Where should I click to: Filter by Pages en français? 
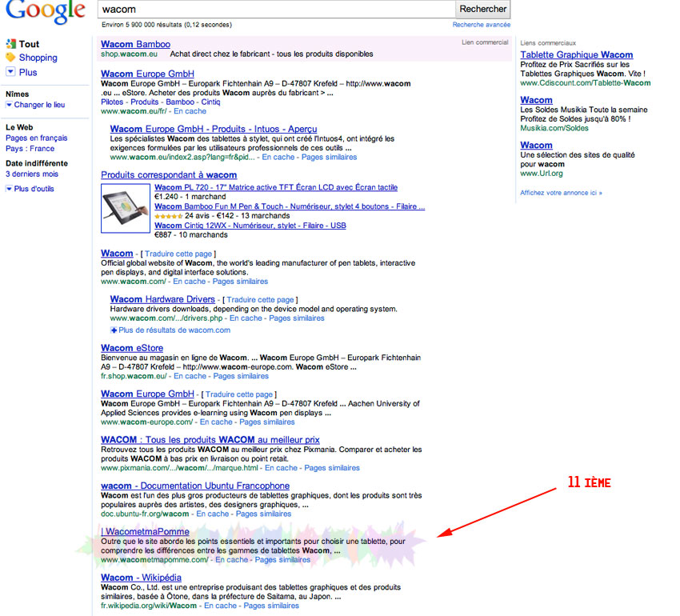pos(37,138)
